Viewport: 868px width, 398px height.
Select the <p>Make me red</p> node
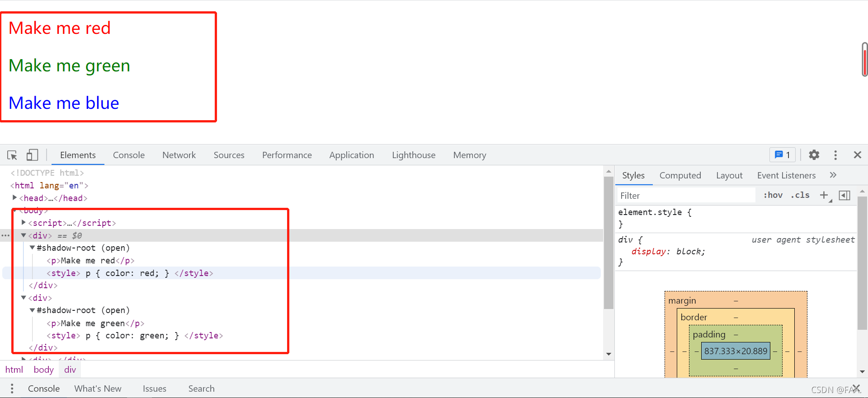click(x=90, y=260)
